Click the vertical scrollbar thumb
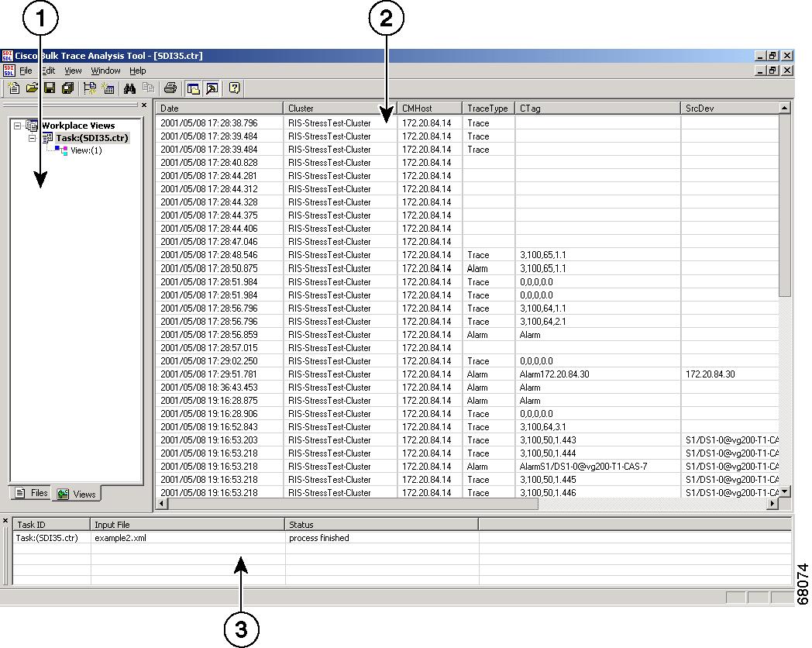This screenshot has height=648, width=812. [785, 205]
